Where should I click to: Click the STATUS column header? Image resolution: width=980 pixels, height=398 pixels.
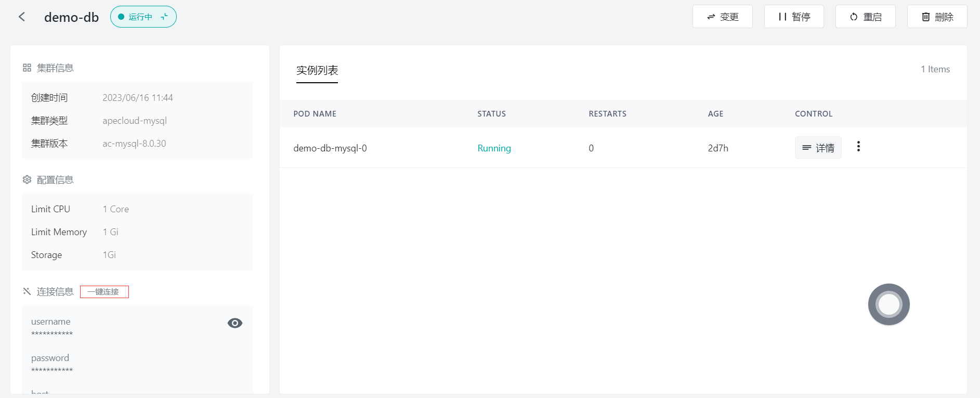[491, 114]
